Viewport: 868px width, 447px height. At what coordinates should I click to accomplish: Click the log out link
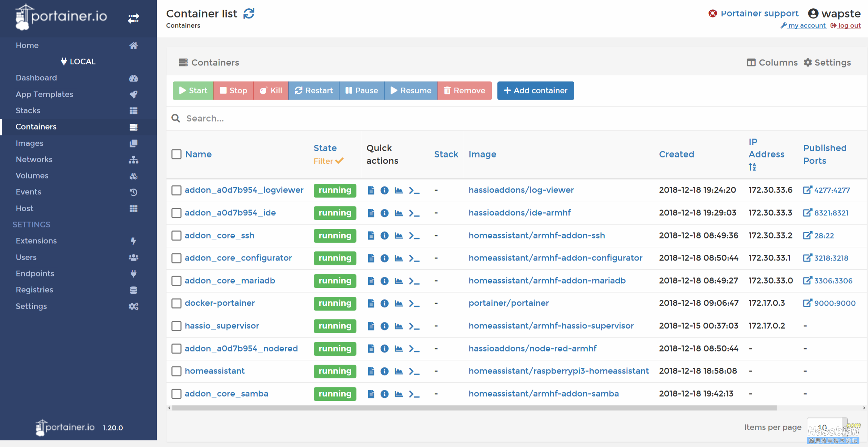tap(846, 26)
